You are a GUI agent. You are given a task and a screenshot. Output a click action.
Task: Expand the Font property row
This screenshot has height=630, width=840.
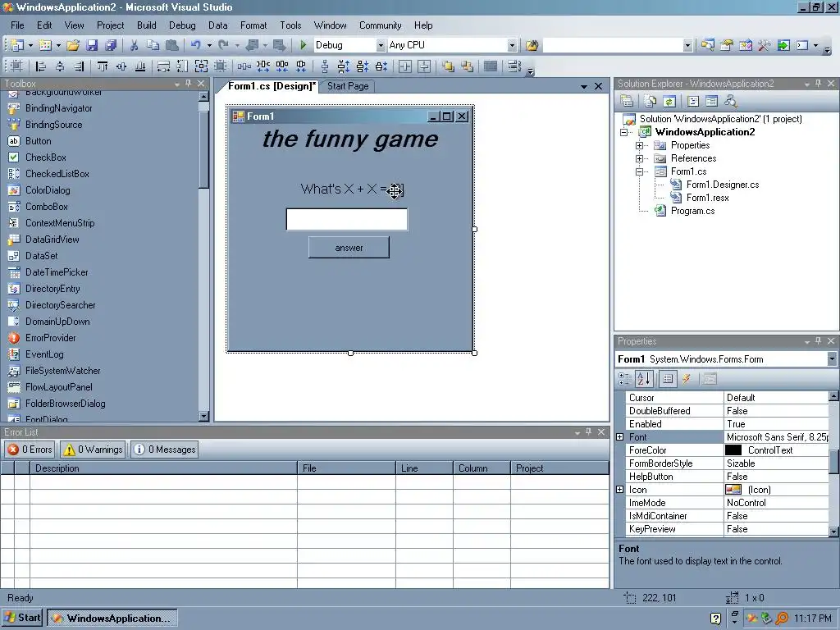click(620, 437)
